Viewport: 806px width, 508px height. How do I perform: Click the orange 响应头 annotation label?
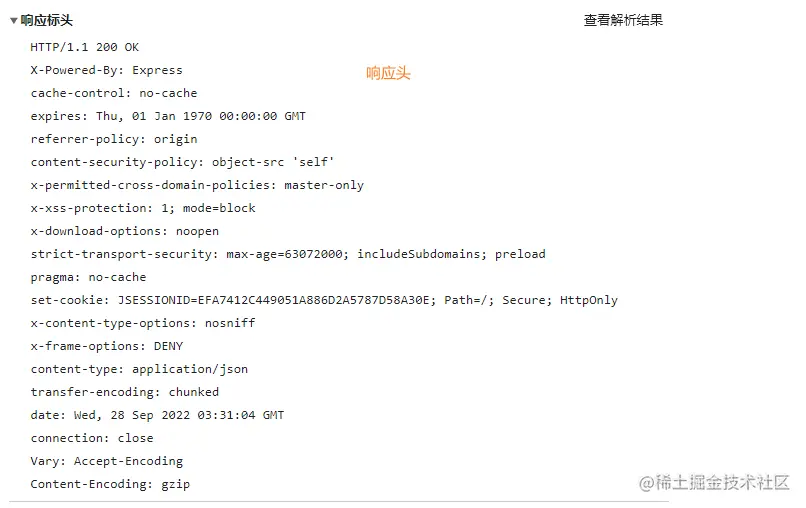point(388,73)
